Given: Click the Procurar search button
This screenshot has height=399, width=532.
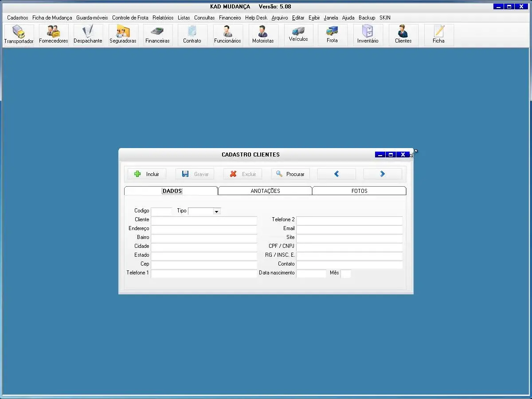Looking at the screenshot, I should tap(290, 174).
